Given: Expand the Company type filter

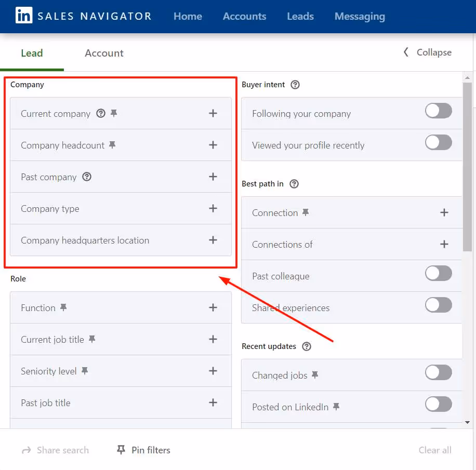Looking at the screenshot, I should pos(213,208).
